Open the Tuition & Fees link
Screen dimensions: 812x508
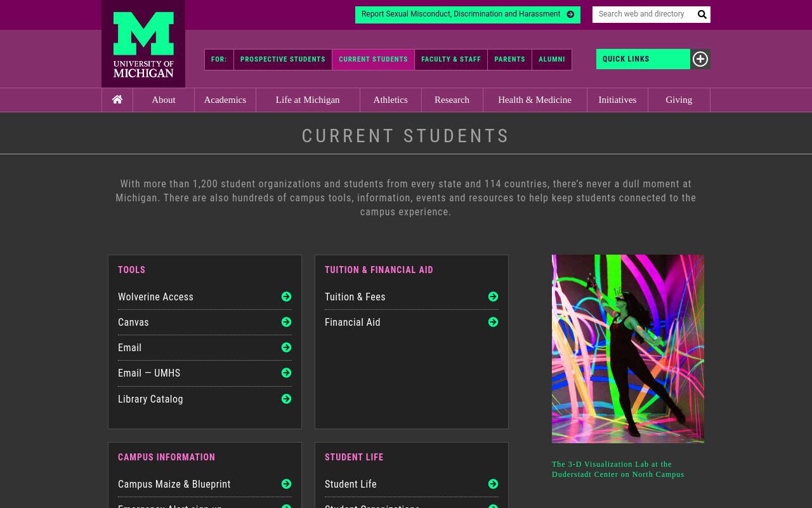point(355,297)
